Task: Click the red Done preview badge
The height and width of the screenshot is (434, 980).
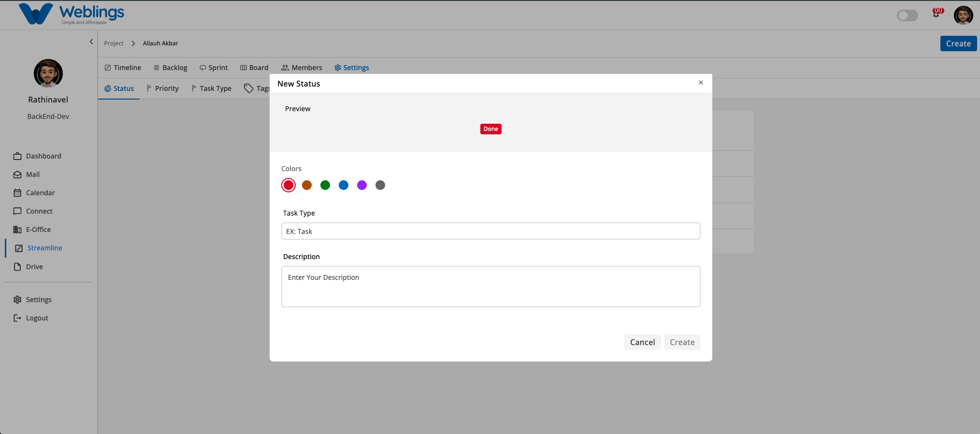Action: pyautogui.click(x=490, y=129)
